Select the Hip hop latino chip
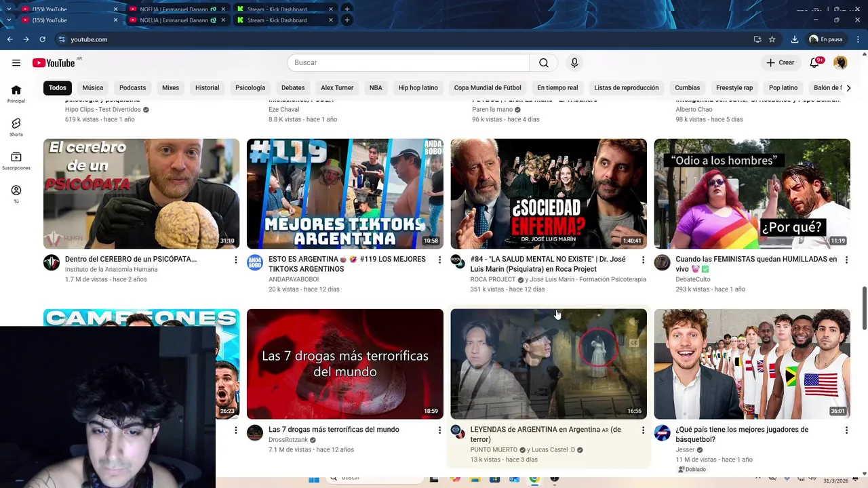Viewport: 868px width, 488px height. [x=418, y=87]
